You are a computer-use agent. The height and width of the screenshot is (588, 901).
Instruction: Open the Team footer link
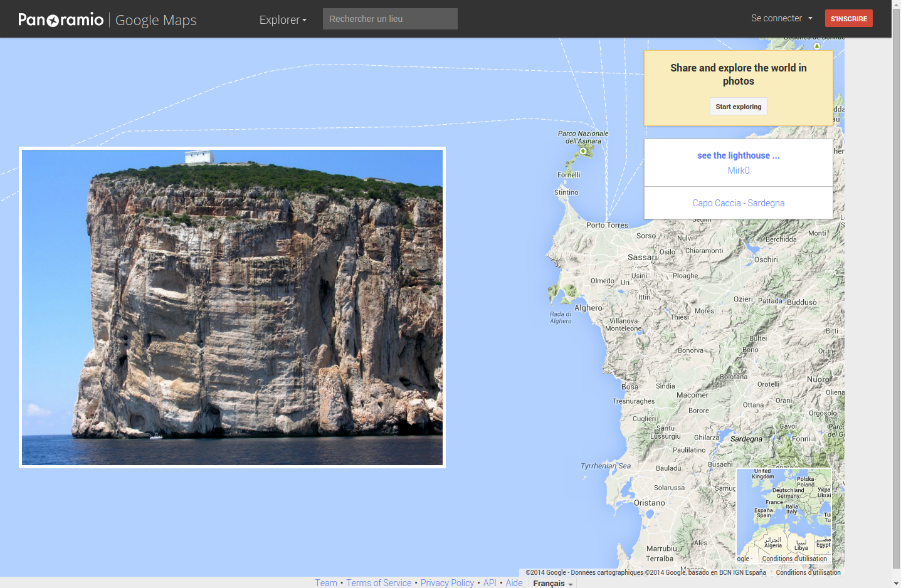(x=325, y=583)
